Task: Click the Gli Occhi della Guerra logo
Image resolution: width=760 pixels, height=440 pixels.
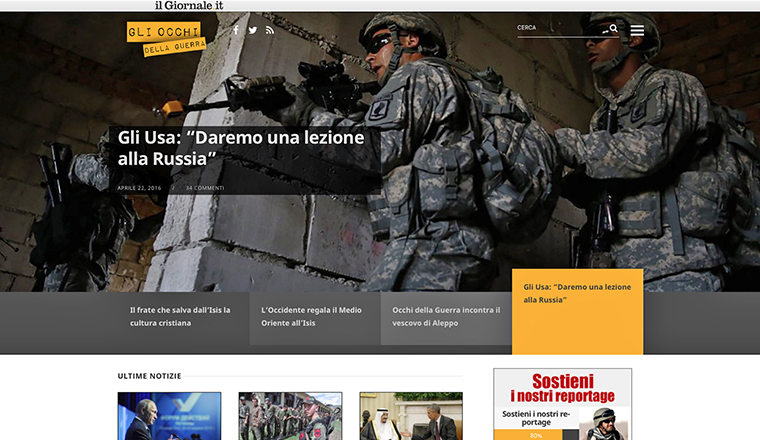Action: [166, 38]
